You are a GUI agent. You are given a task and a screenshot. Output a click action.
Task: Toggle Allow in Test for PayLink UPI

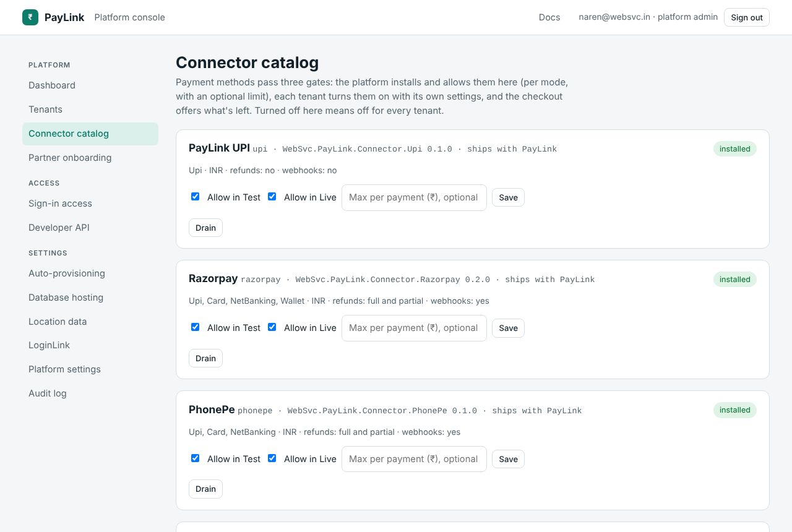195,197
